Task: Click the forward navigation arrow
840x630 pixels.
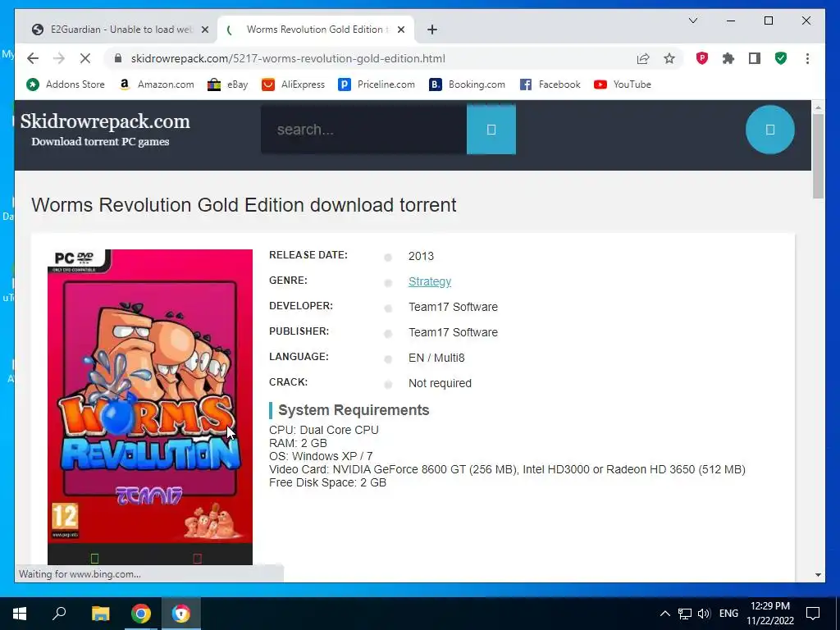Action: [x=59, y=58]
